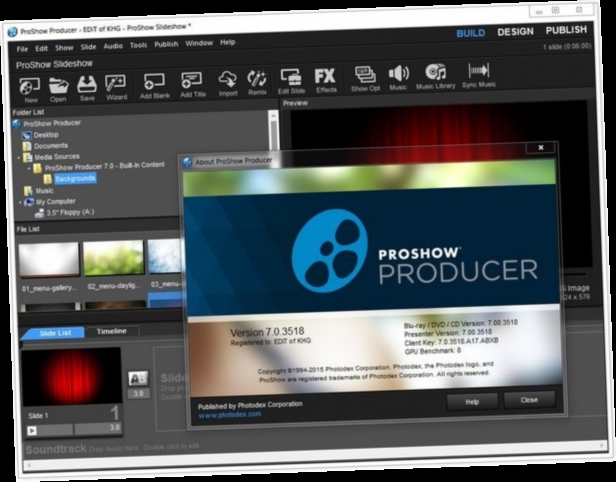Select the Desktop folder
Image resolution: width=616 pixels, height=482 pixels.
[x=46, y=135]
